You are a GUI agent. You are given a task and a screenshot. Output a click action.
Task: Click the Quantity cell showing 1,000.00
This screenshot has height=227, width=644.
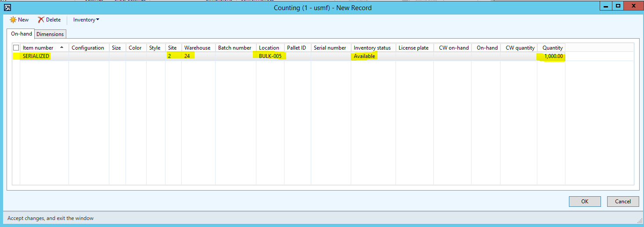[553, 56]
